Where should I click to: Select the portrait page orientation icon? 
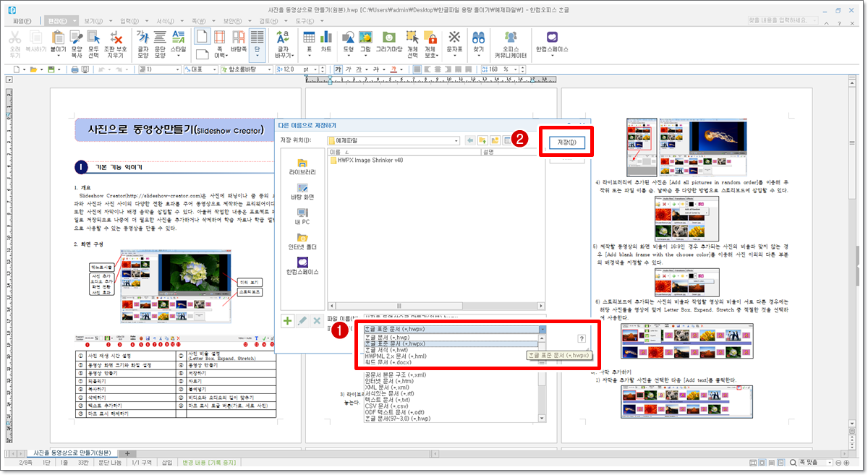point(203,36)
